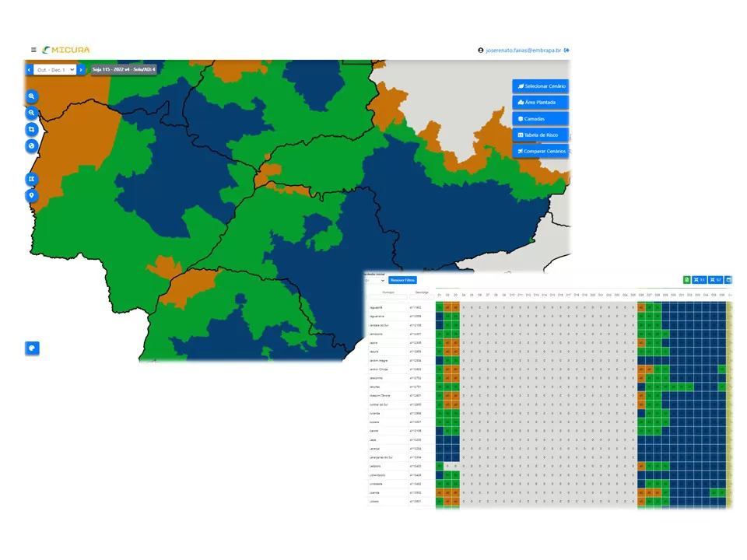Activate the crop area selection tool

[32, 129]
